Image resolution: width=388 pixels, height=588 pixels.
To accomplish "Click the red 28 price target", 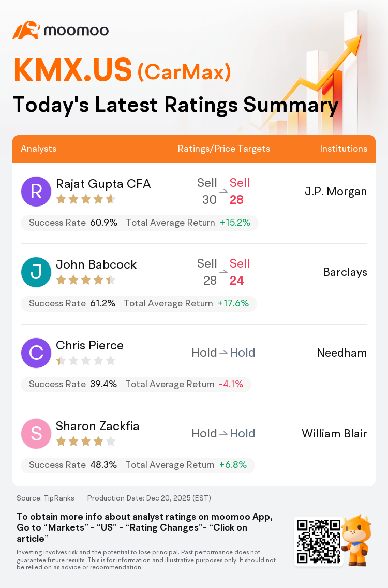I will coord(237,200).
